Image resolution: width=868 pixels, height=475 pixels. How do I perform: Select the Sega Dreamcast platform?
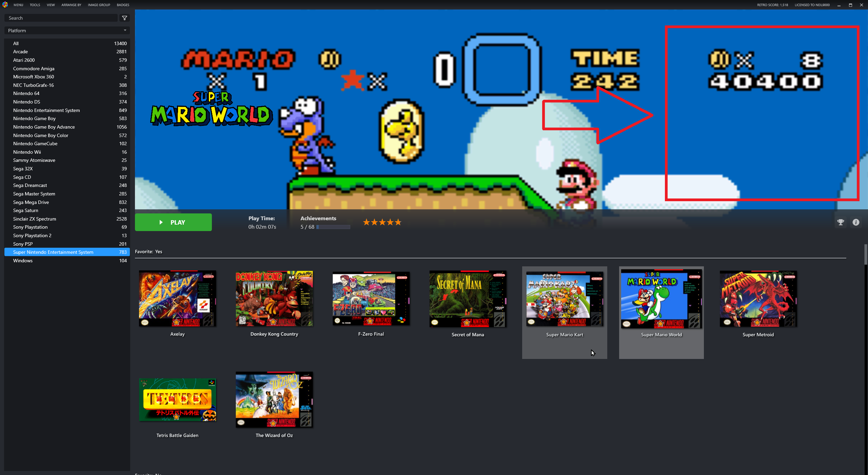coord(67,185)
